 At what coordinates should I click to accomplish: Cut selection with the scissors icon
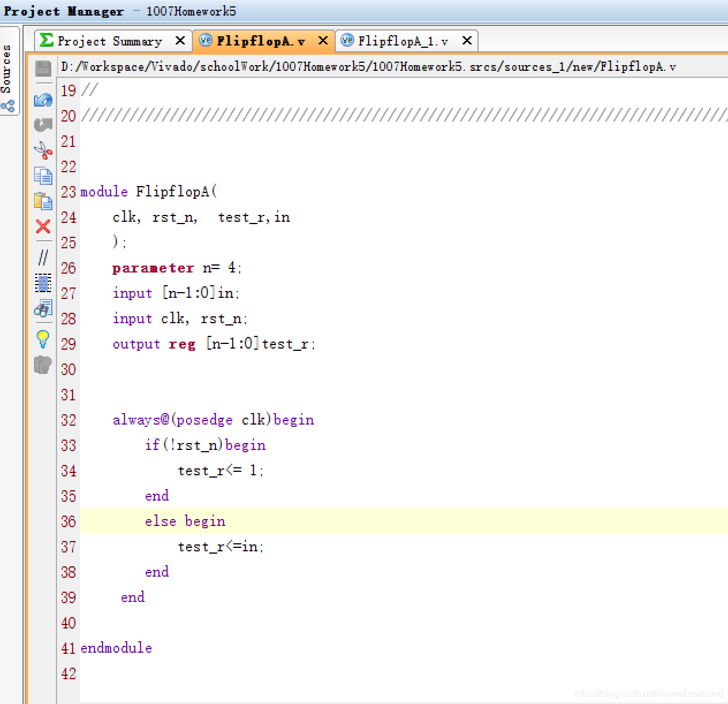[x=43, y=150]
